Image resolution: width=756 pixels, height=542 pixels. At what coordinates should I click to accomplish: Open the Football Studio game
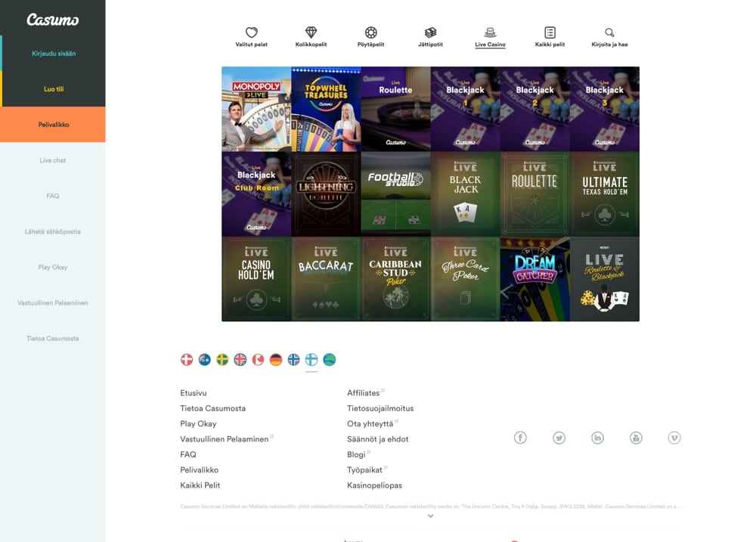point(396,194)
